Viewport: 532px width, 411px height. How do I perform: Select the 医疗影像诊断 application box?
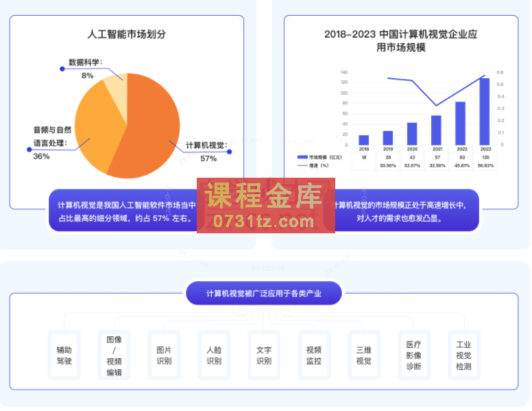(414, 355)
